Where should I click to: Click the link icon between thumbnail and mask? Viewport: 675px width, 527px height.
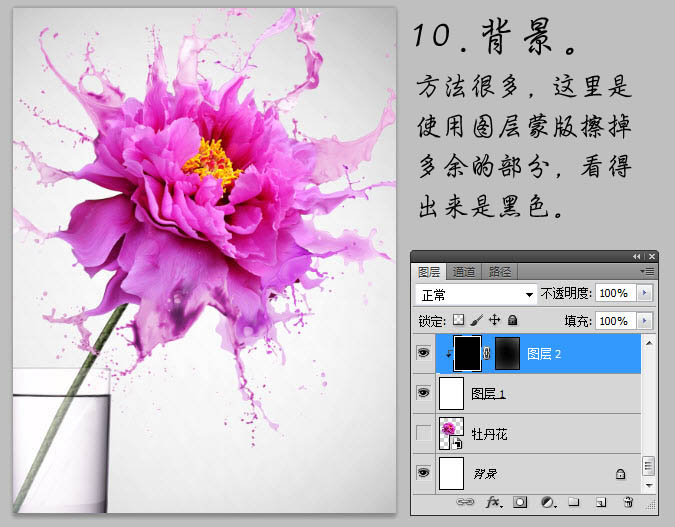click(x=486, y=354)
